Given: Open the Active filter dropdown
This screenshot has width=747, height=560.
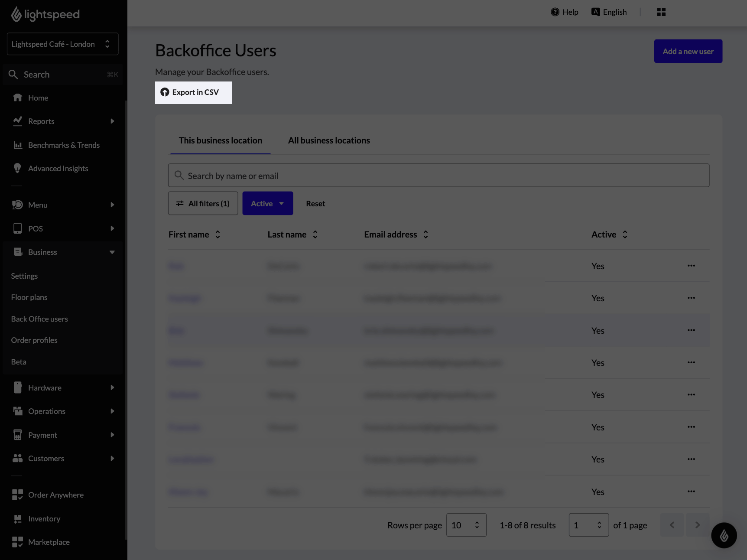Looking at the screenshot, I should 267,203.
